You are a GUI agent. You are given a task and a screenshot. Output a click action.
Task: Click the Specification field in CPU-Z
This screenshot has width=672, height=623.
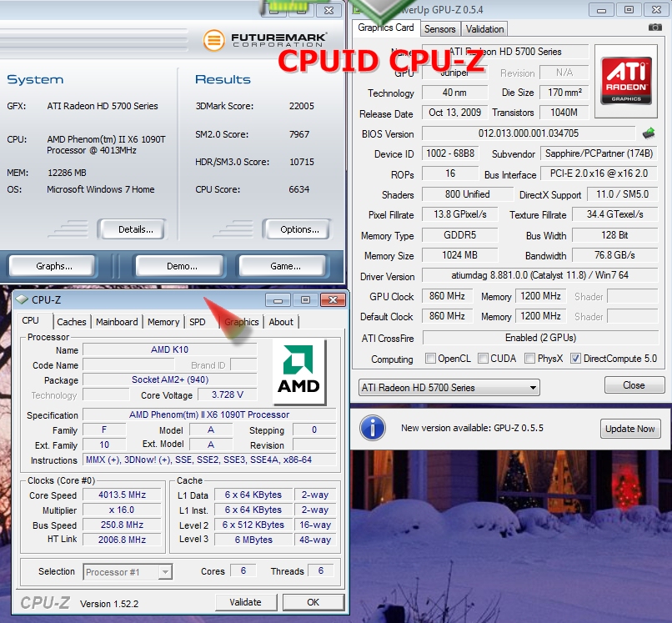pos(209,415)
